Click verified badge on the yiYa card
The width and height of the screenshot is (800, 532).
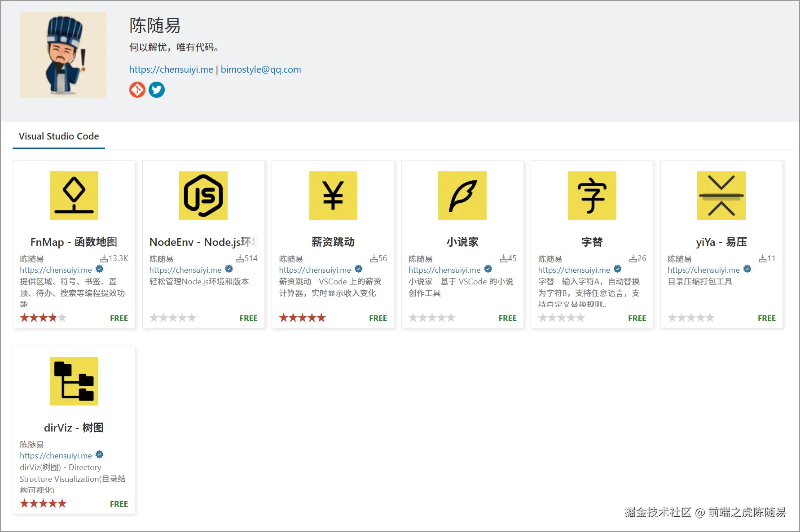[x=747, y=269]
